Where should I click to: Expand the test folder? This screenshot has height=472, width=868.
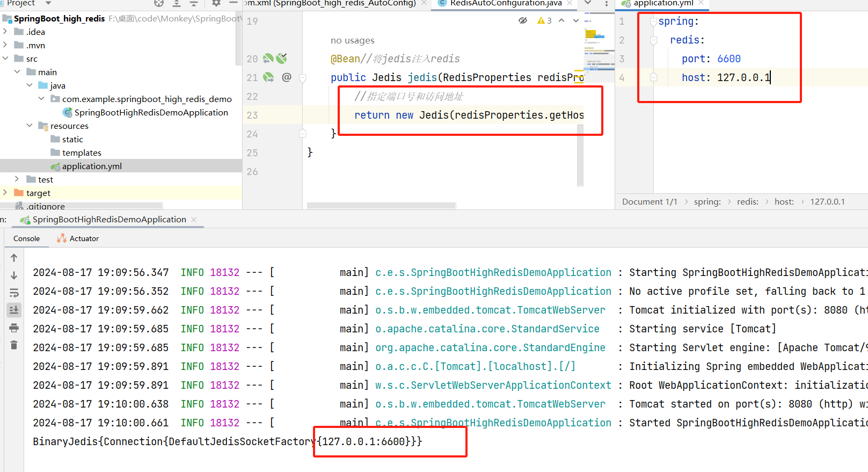tap(17, 179)
